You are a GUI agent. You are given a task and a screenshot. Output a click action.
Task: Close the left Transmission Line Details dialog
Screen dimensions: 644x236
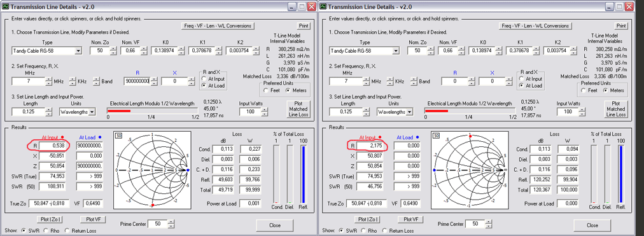pyautogui.click(x=275, y=225)
